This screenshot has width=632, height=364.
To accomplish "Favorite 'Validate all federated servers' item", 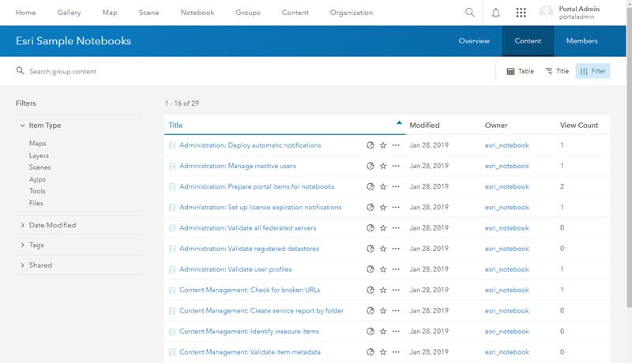I will 383,228.
